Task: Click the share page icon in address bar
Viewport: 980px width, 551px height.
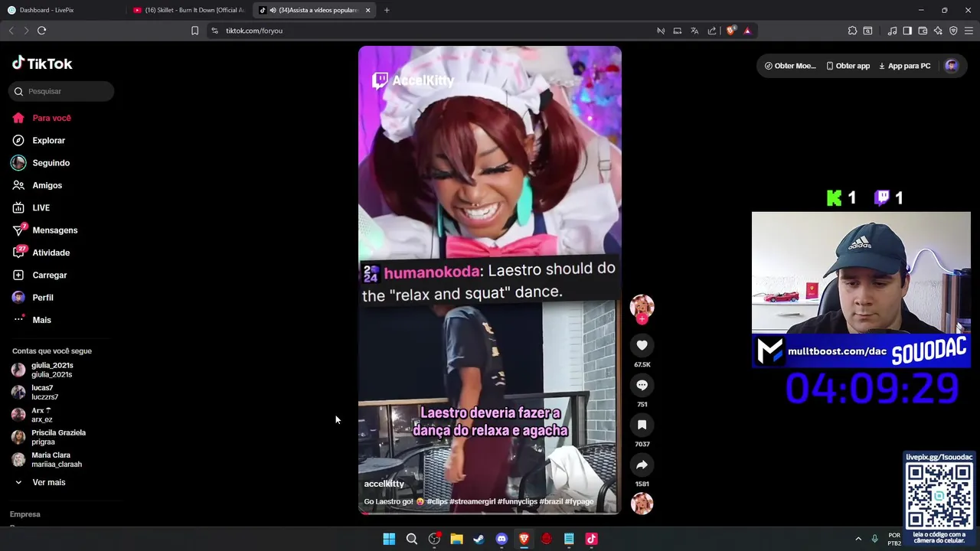Action: pos(712,31)
